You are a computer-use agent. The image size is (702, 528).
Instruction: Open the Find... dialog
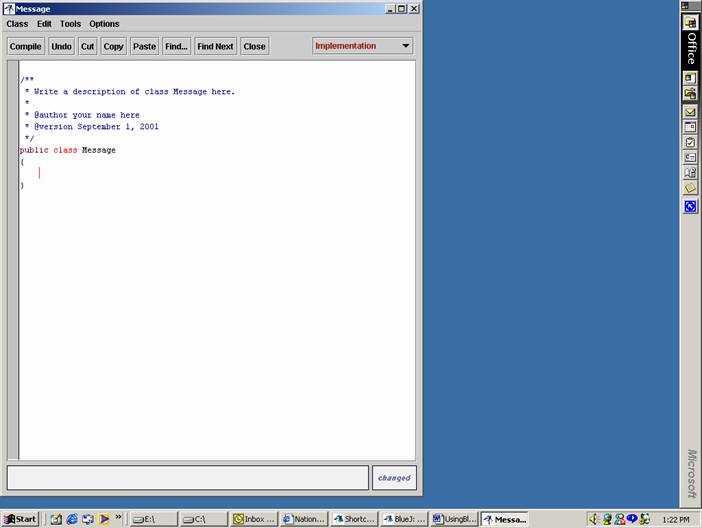[x=176, y=46]
